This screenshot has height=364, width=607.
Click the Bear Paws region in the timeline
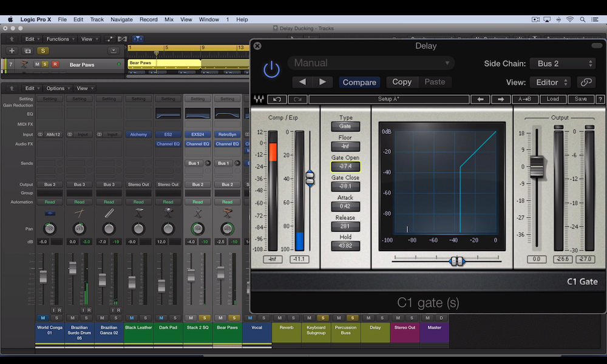164,64
